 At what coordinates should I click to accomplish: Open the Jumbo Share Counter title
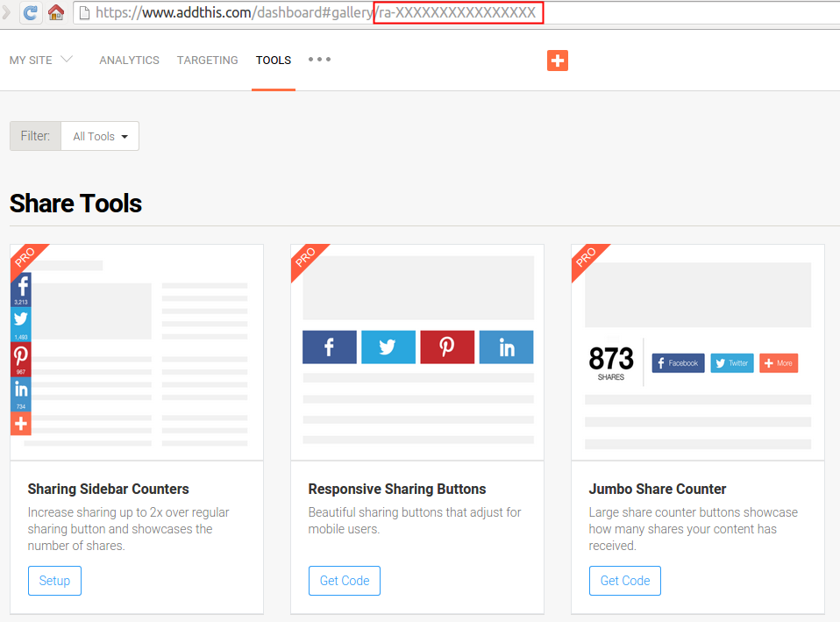click(658, 489)
